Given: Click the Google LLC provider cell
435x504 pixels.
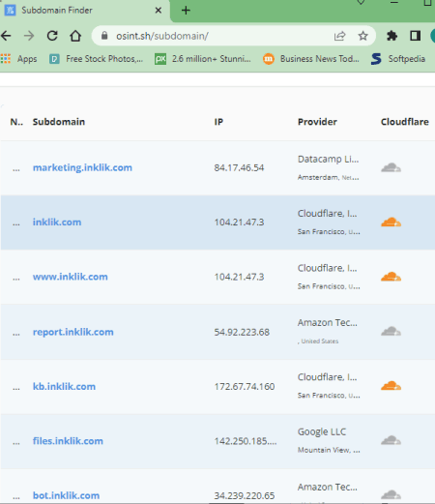Looking at the screenshot, I should click(x=322, y=431).
